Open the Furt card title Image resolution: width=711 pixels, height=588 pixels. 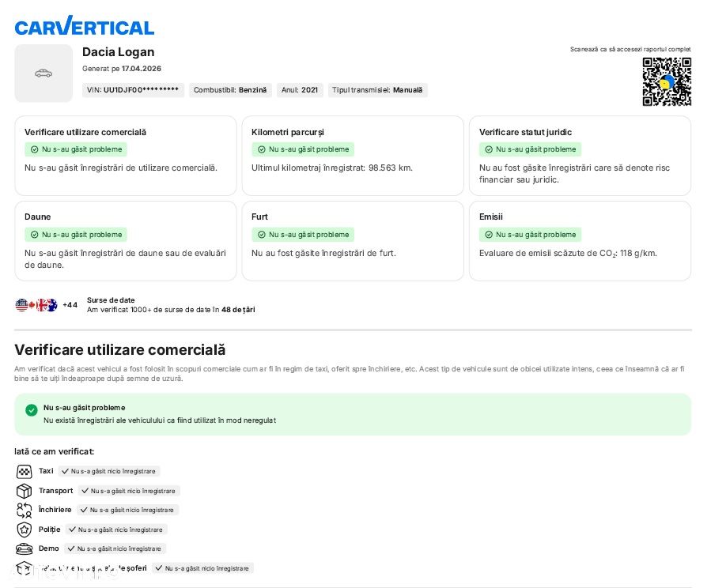pyautogui.click(x=259, y=217)
